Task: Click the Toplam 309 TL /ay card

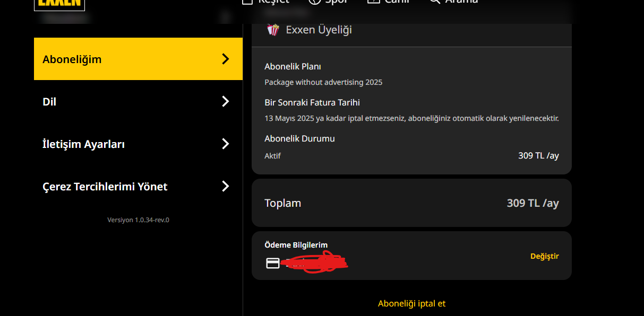Action: coord(411,203)
